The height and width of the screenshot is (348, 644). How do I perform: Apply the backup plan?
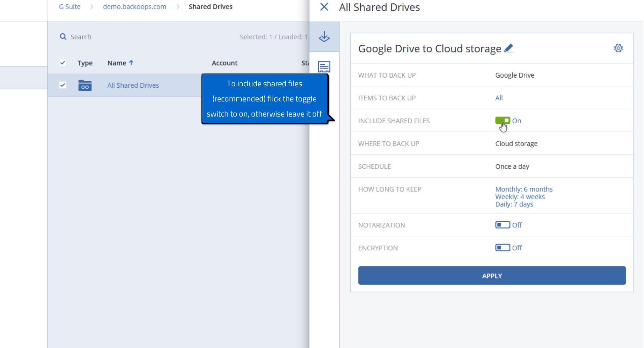(x=492, y=275)
